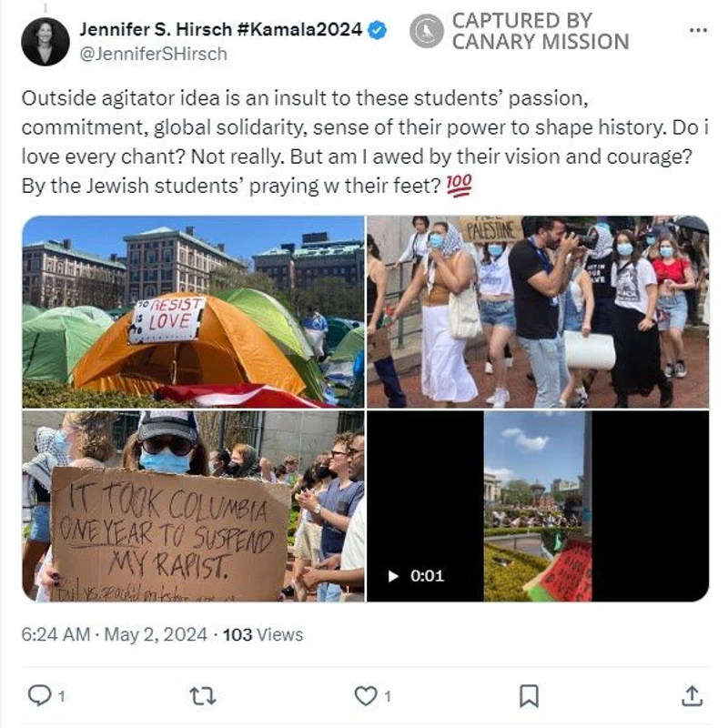The width and height of the screenshot is (728, 728).
Task: Share the tweet via upload arrow icon
Action: (692, 695)
